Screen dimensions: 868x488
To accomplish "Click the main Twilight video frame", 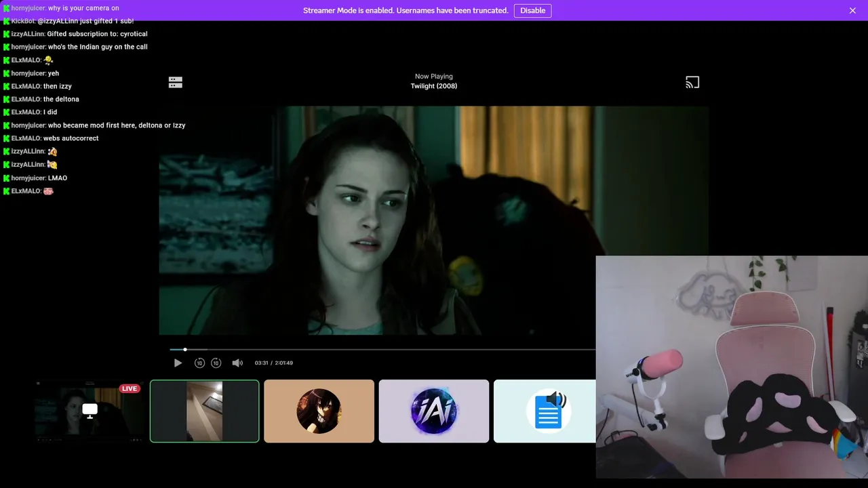I will coord(434,220).
